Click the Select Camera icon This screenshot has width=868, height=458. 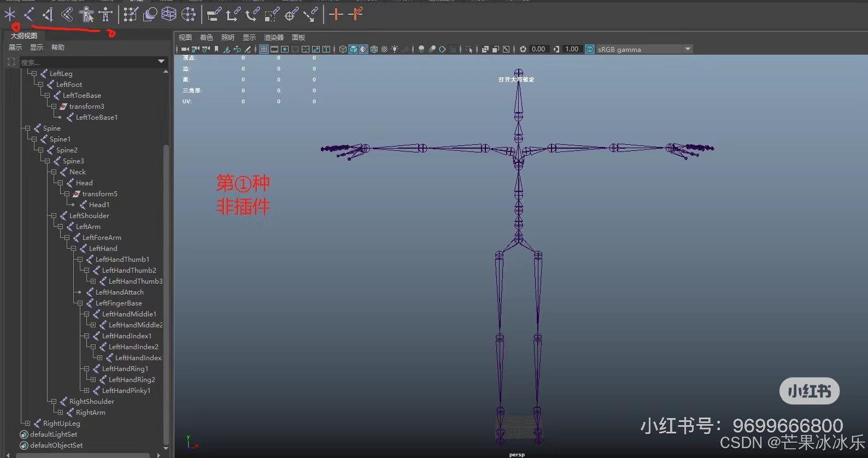tap(184, 49)
